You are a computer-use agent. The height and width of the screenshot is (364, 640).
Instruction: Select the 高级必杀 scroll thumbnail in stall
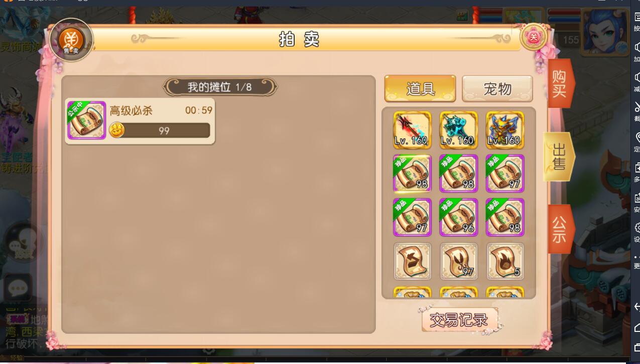[86, 120]
